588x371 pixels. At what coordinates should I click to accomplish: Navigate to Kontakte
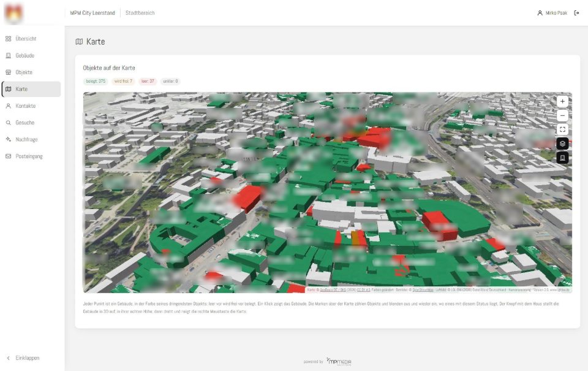31,106
